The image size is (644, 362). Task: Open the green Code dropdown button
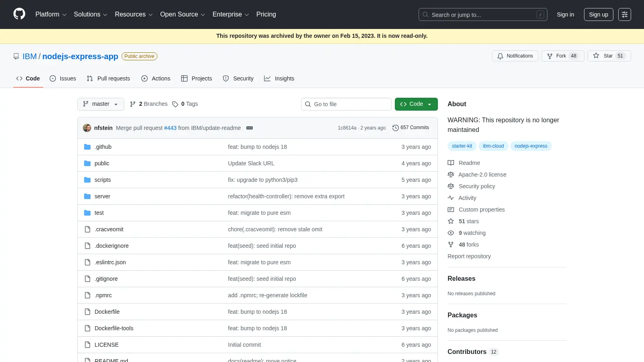click(x=416, y=104)
